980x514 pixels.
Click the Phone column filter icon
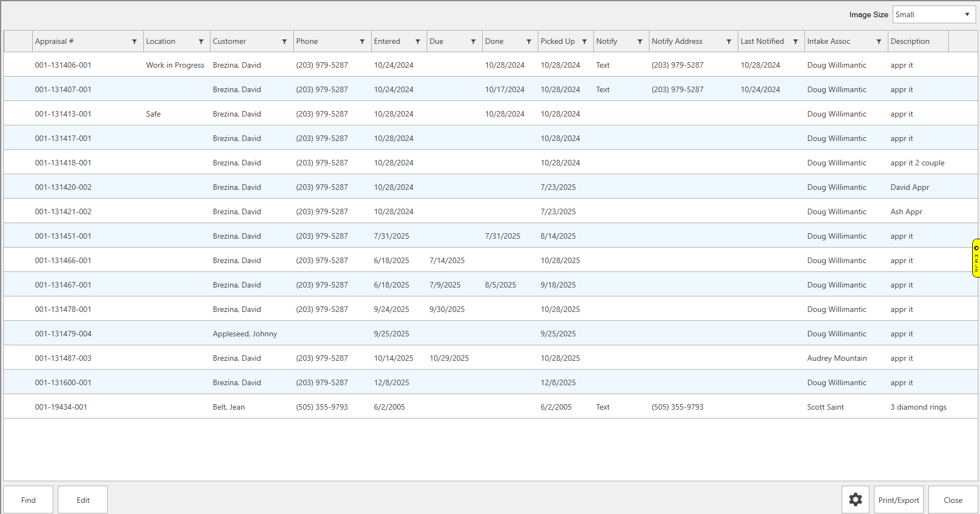(x=362, y=42)
